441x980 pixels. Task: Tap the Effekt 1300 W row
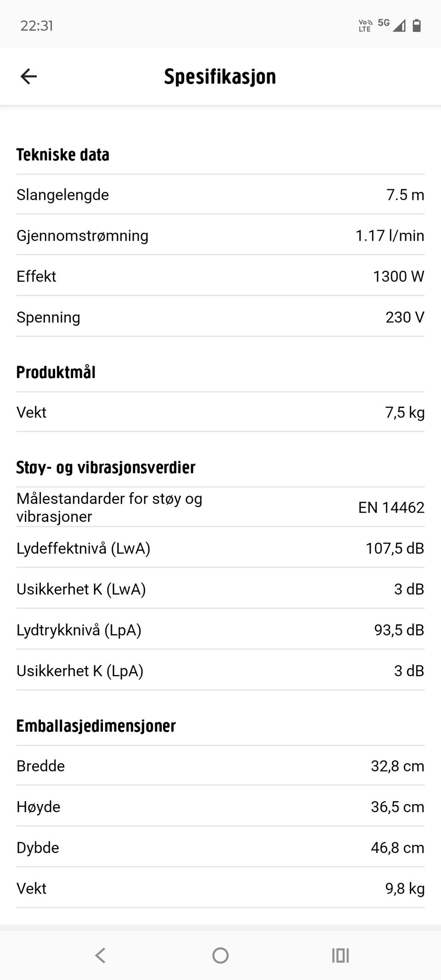click(220, 276)
